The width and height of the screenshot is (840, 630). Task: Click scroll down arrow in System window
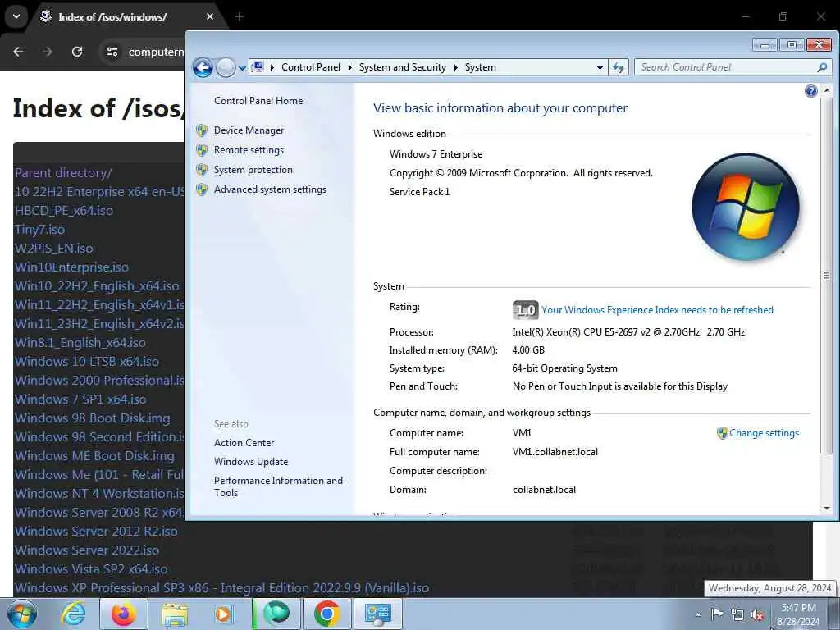click(827, 509)
